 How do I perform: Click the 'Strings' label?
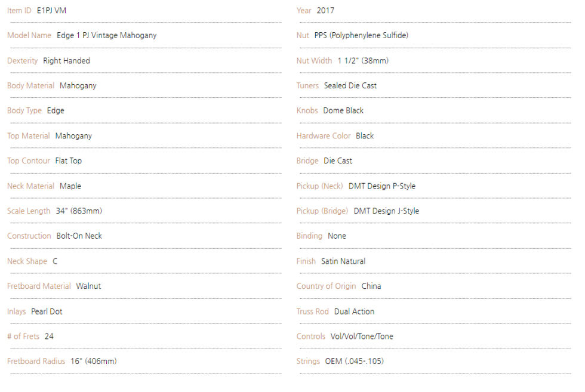pyautogui.click(x=308, y=362)
